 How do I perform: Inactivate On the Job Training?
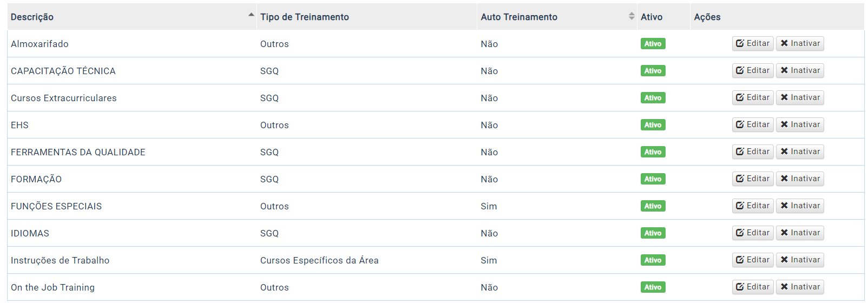click(x=800, y=287)
